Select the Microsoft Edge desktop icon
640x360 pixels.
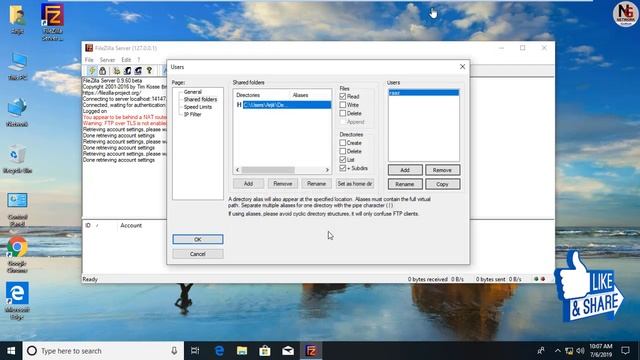[17, 301]
